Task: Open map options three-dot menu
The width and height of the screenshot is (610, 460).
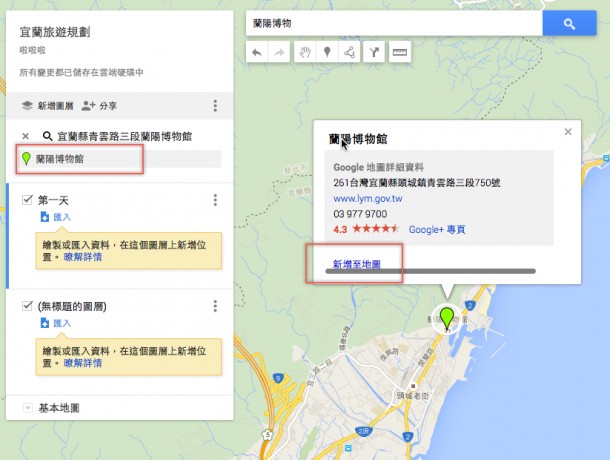Action: pyautogui.click(x=215, y=105)
